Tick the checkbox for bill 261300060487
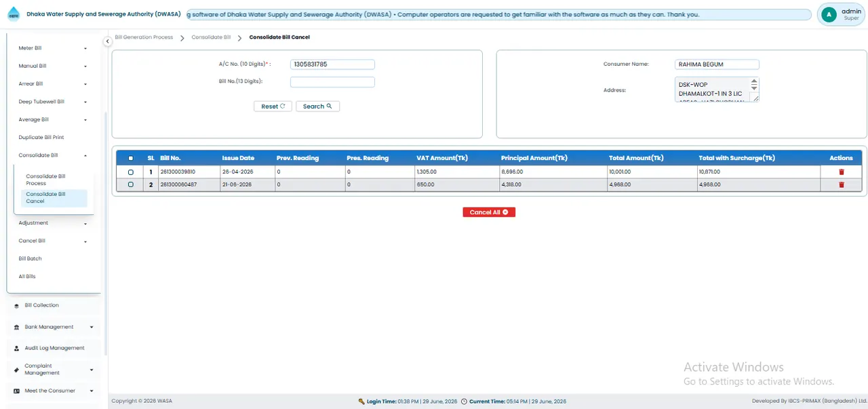The width and height of the screenshot is (868, 409). pyautogui.click(x=131, y=184)
